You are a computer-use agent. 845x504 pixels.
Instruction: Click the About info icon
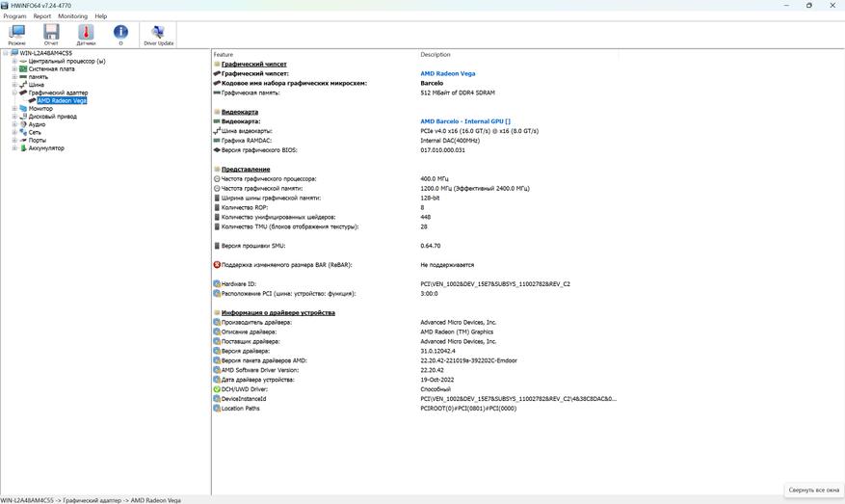120,32
